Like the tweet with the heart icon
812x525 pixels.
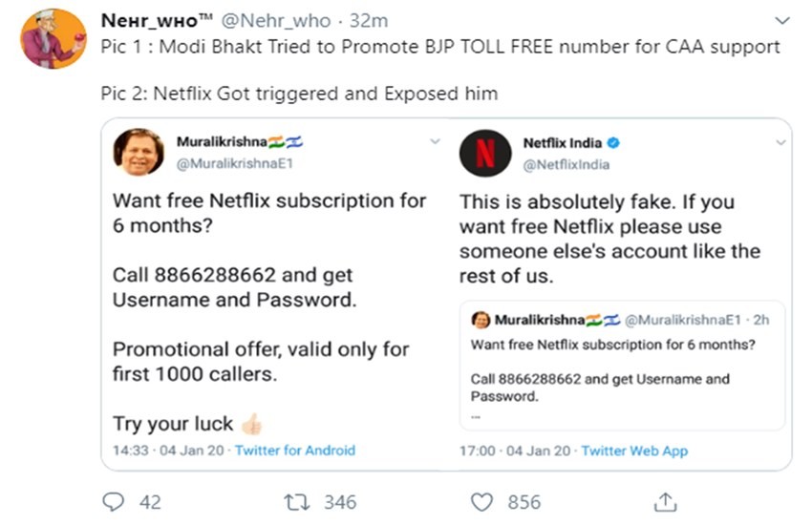484,501
